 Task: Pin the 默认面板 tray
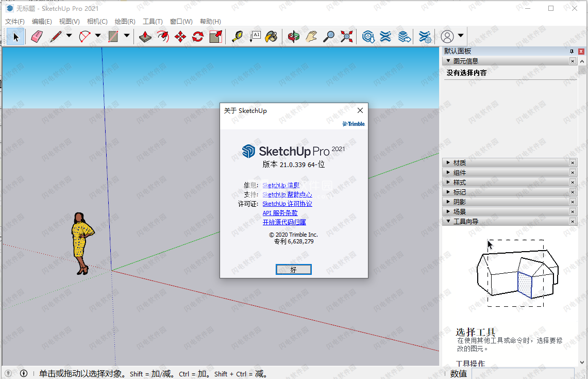(x=572, y=52)
